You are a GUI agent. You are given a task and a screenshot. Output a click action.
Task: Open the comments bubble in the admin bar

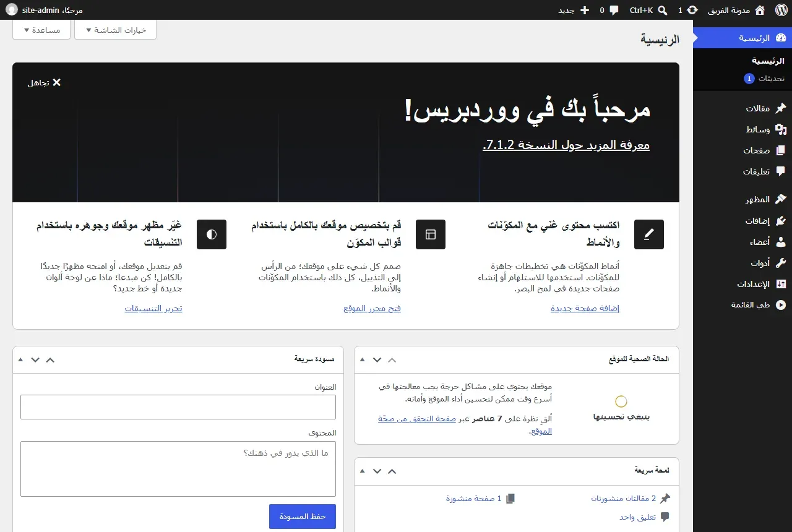tap(613, 10)
